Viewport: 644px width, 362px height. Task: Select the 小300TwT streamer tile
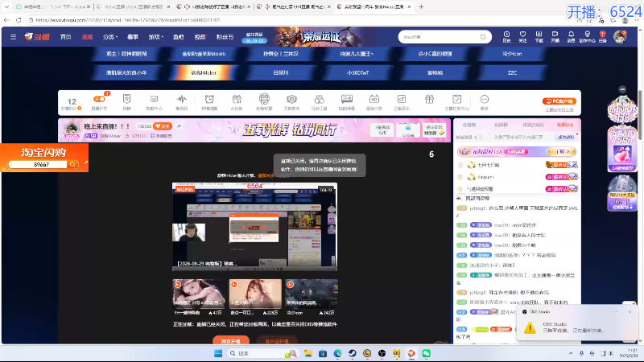[x=357, y=72]
